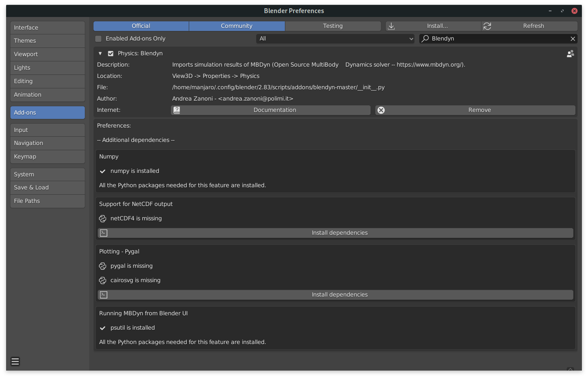The image size is (588, 378).
Task: Click the '-- Additional dependencies --' label
Action: (136, 140)
